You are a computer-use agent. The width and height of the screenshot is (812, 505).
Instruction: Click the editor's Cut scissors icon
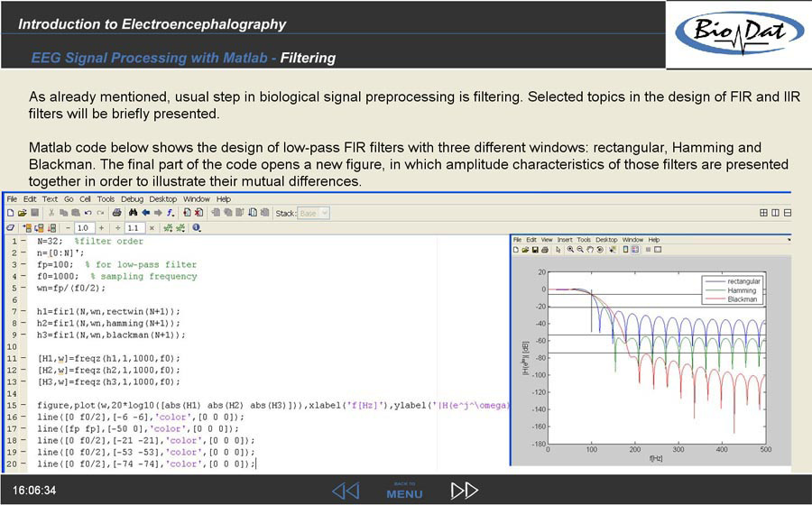point(51,213)
